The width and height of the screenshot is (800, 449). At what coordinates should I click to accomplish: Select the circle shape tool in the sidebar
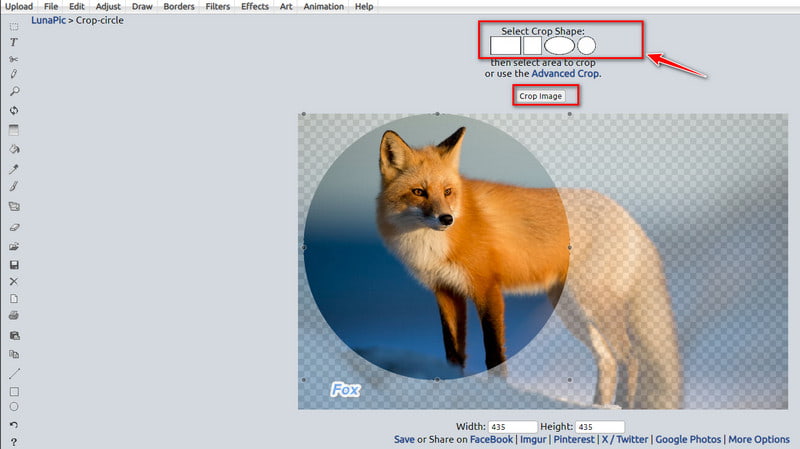(14, 407)
